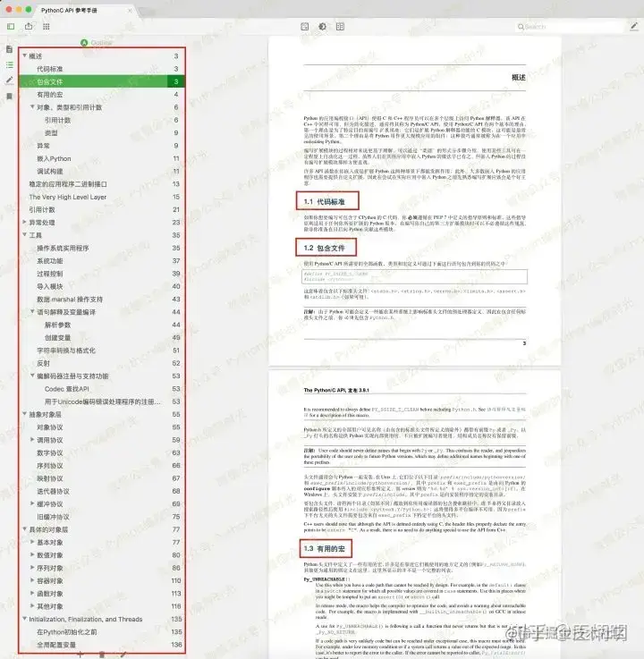The width and height of the screenshot is (644, 659).
Task: Switch to two-page layout icon
Action: (340, 27)
